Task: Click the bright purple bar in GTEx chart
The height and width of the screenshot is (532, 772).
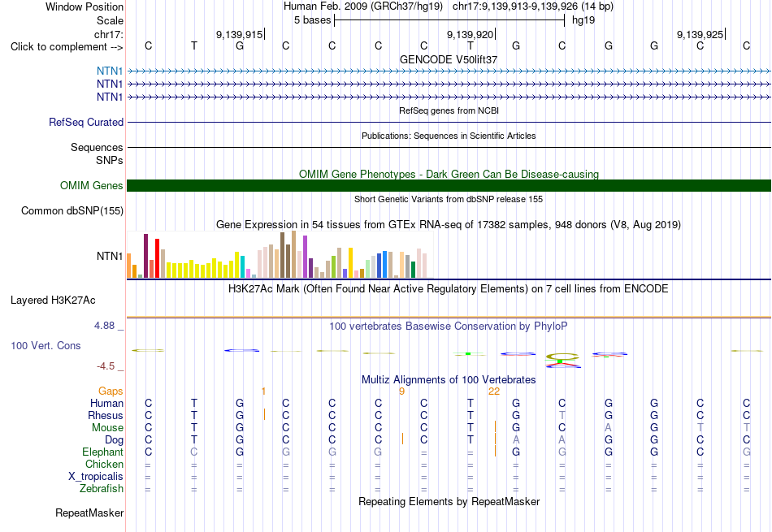Action: coord(305,257)
